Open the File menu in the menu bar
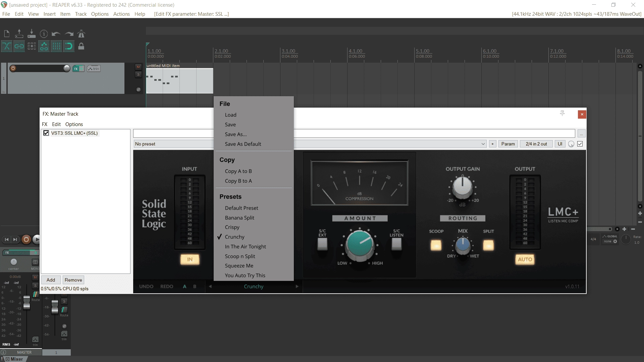 click(6, 14)
